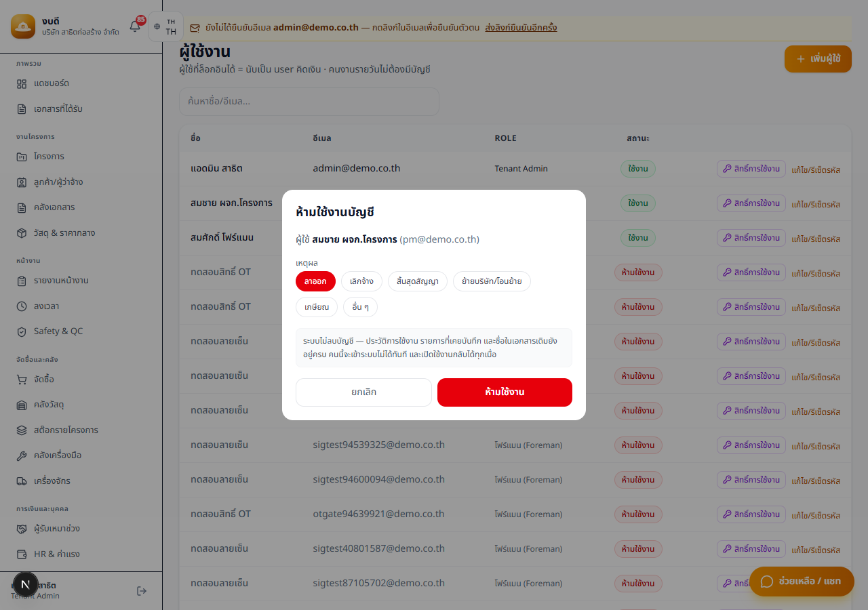
Task: Click the คลังเอกสาร document icon
Action: point(22,207)
